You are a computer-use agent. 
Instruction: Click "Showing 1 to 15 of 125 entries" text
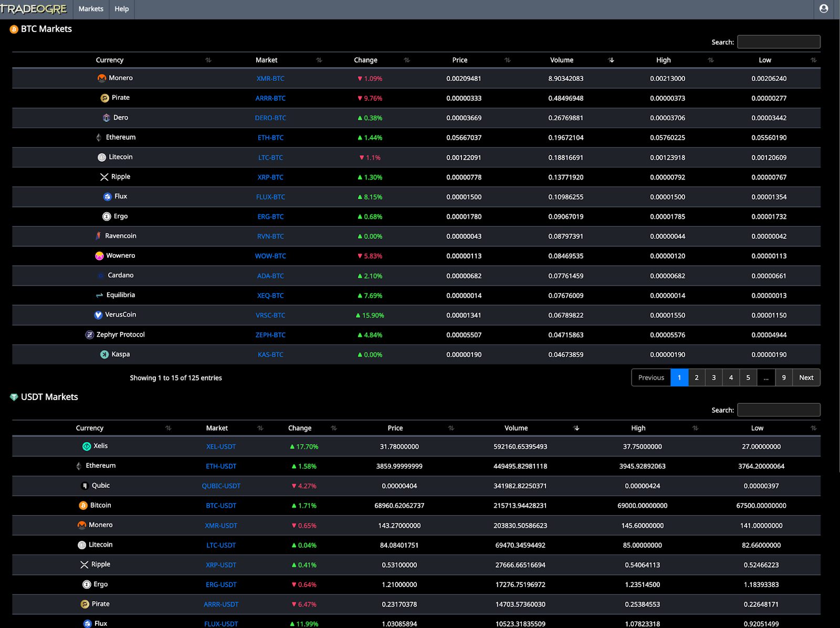[176, 378]
